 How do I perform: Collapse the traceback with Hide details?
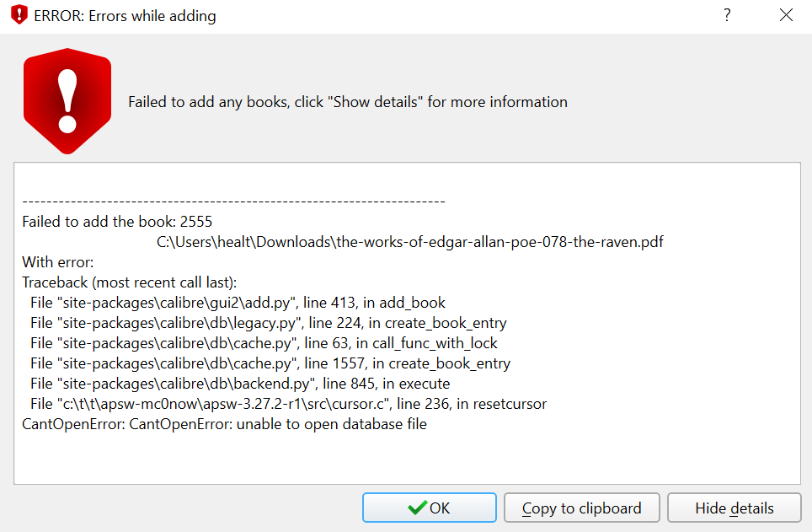pyautogui.click(x=734, y=508)
